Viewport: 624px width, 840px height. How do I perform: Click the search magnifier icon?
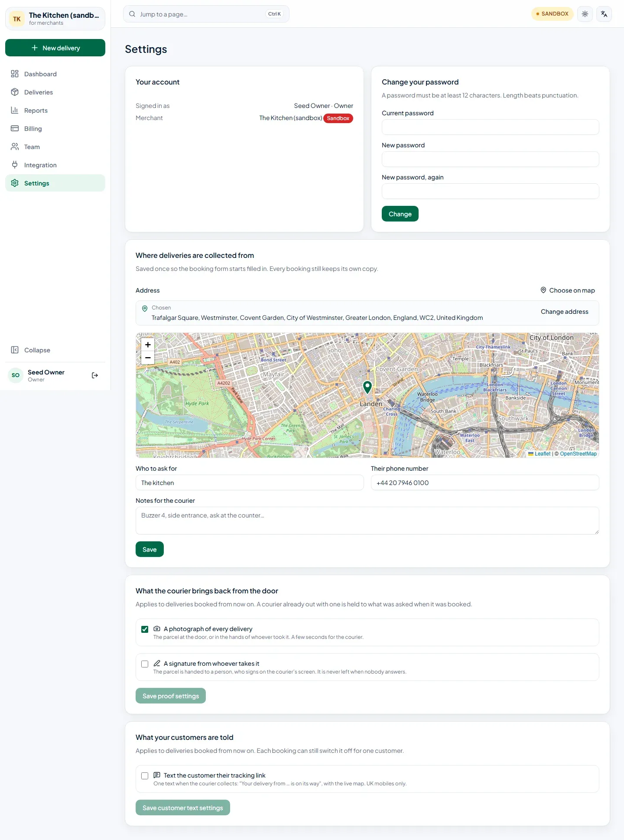tap(132, 14)
